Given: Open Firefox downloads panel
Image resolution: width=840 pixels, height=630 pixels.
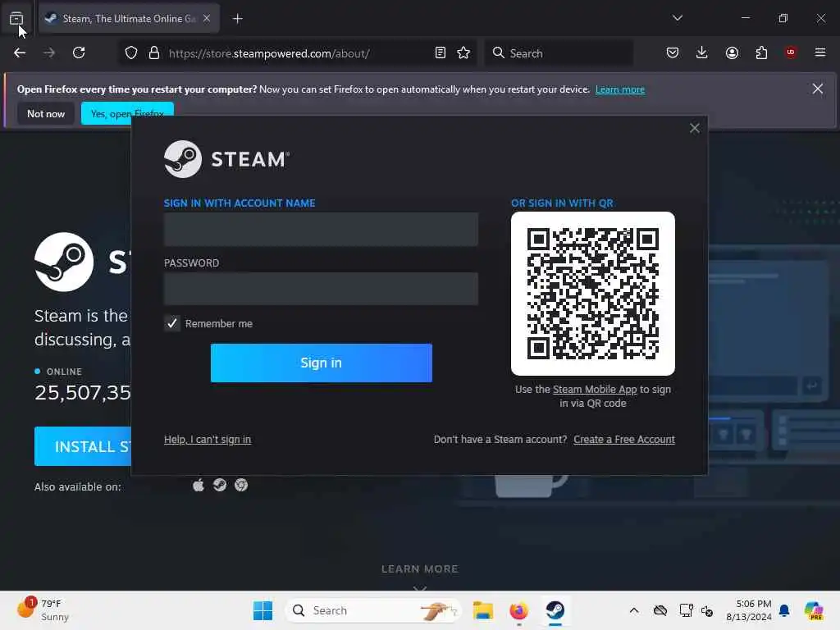Looking at the screenshot, I should click(702, 53).
